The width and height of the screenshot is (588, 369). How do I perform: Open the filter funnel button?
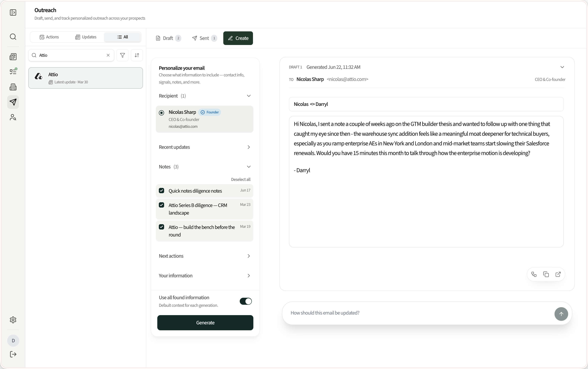(123, 55)
